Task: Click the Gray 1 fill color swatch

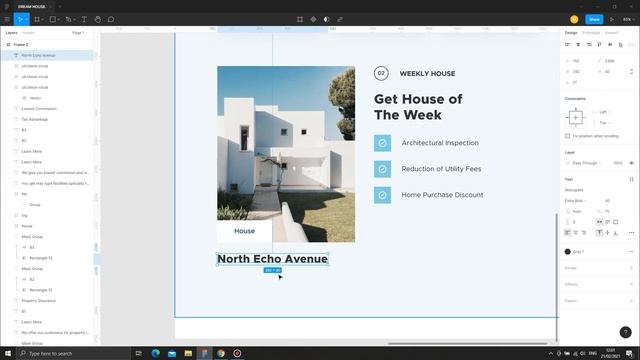Action: (567, 252)
